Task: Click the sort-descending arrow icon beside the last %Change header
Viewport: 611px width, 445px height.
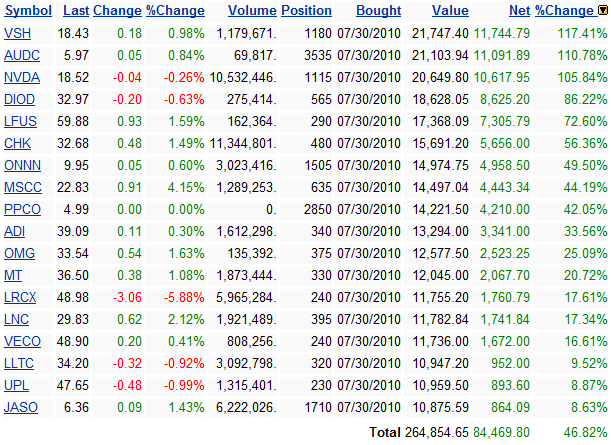Action: point(603,11)
